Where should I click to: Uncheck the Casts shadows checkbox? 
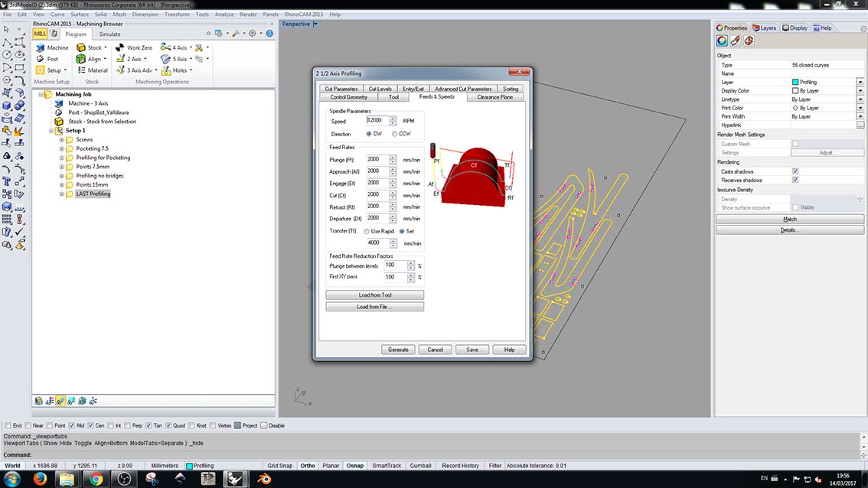click(x=796, y=171)
